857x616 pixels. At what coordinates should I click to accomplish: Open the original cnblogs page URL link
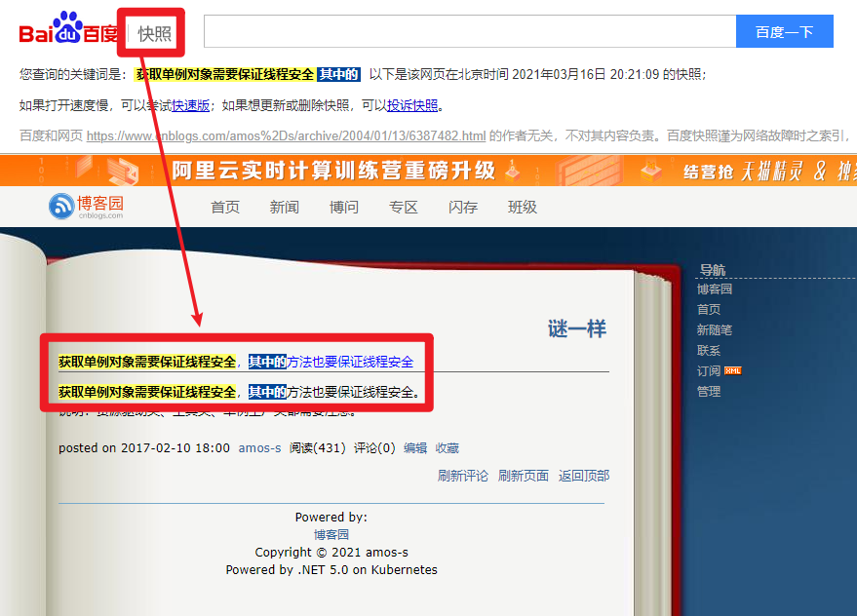point(286,136)
